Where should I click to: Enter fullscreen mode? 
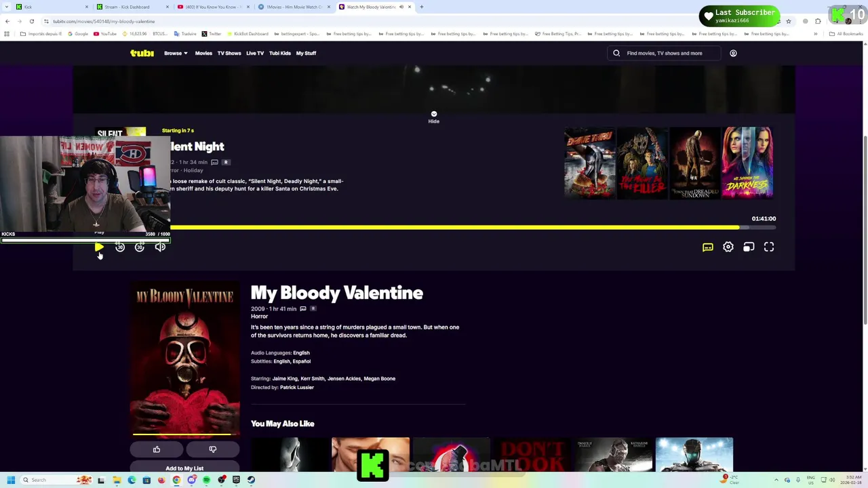(x=769, y=247)
